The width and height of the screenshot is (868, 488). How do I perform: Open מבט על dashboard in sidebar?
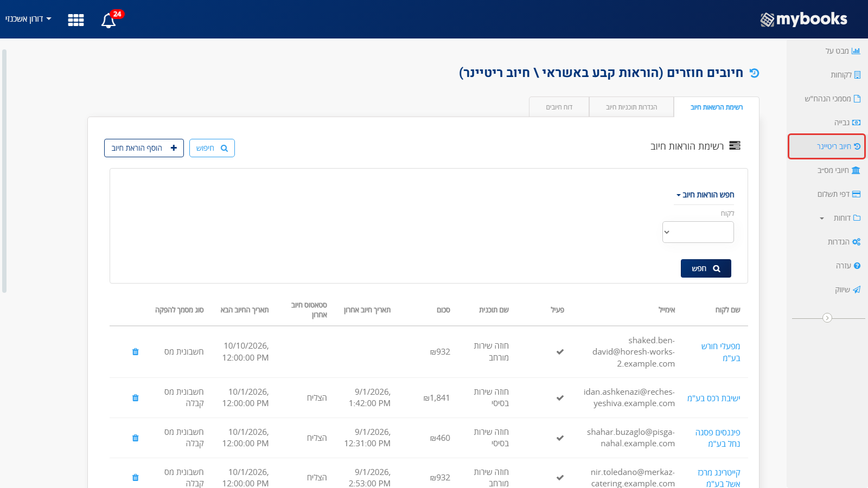[843, 51]
